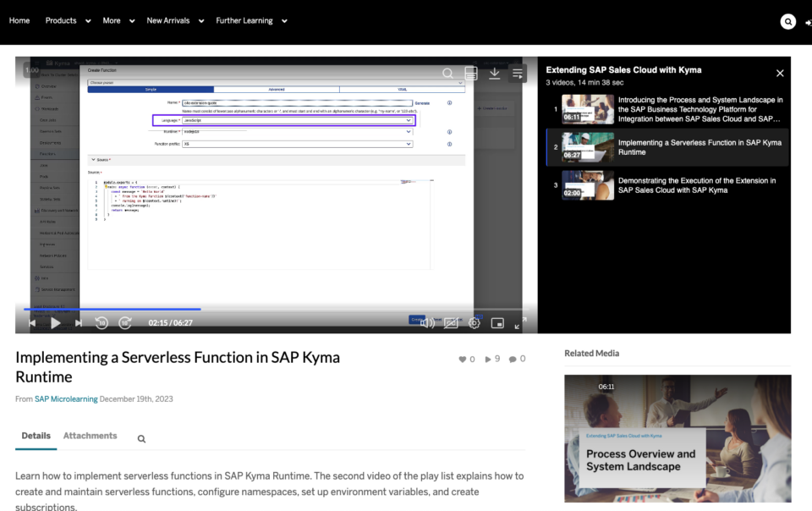Click the 02:15 / 06:27 time display
Image resolution: width=812 pixels, height=511 pixels.
[x=170, y=323]
